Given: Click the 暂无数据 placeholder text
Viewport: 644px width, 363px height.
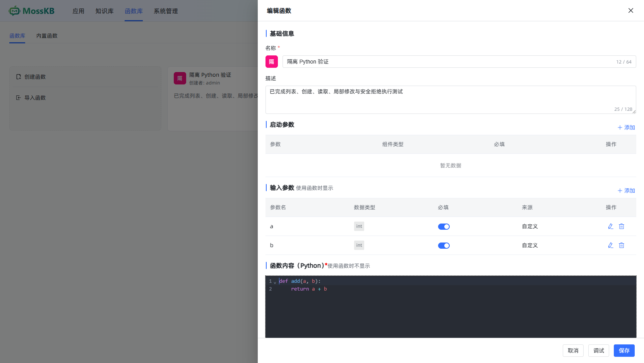Looking at the screenshot, I should click(x=451, y=165).
